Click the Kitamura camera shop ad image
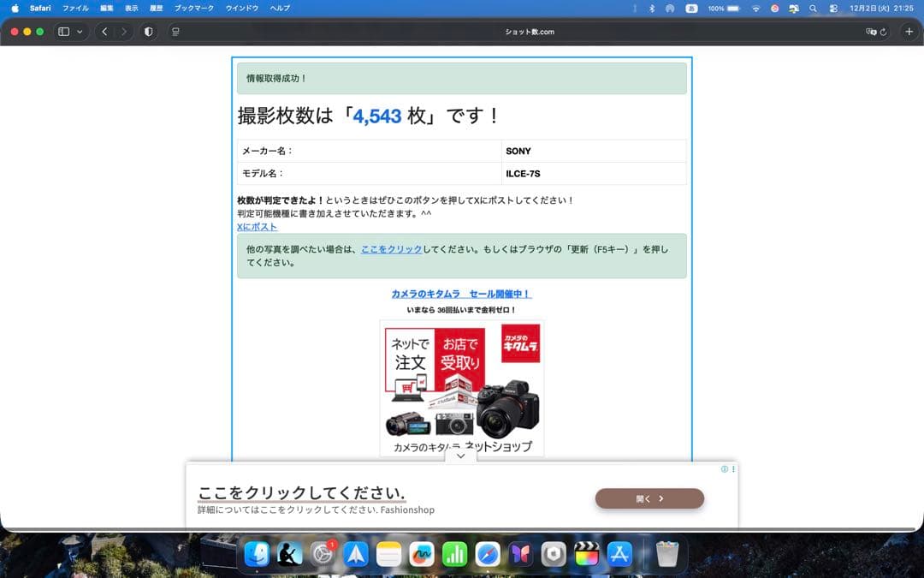This screenshot has width=924, height=578. pos(462,385)
